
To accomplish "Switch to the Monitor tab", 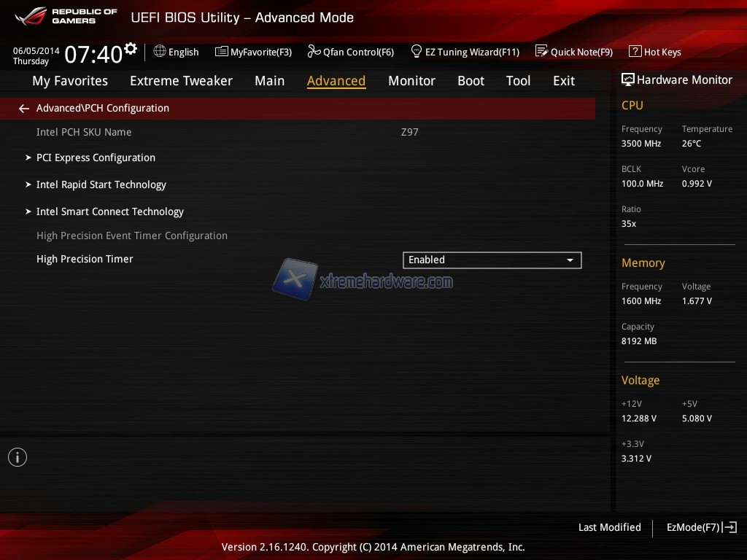I will [x=411, y=81].
